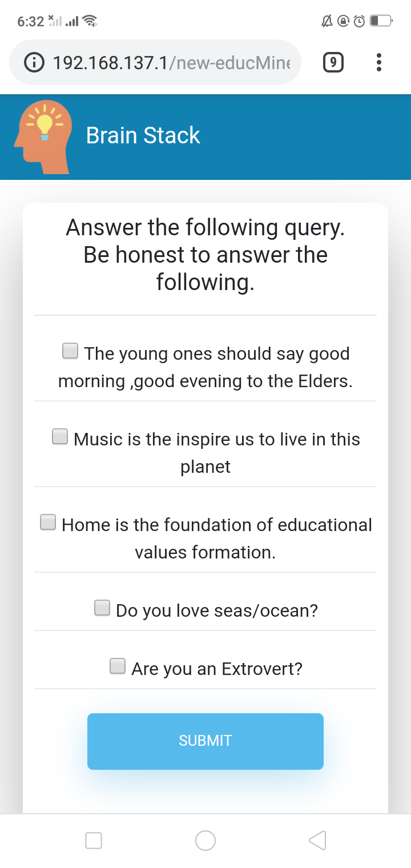
Task: Tap the URL address bar field
Action: 171,62
